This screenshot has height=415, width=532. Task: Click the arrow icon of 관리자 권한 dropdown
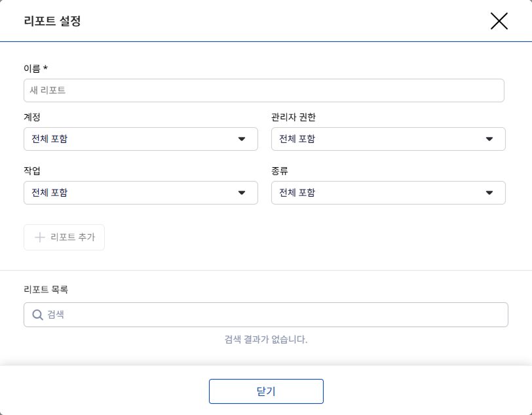(x=489, y=139)
